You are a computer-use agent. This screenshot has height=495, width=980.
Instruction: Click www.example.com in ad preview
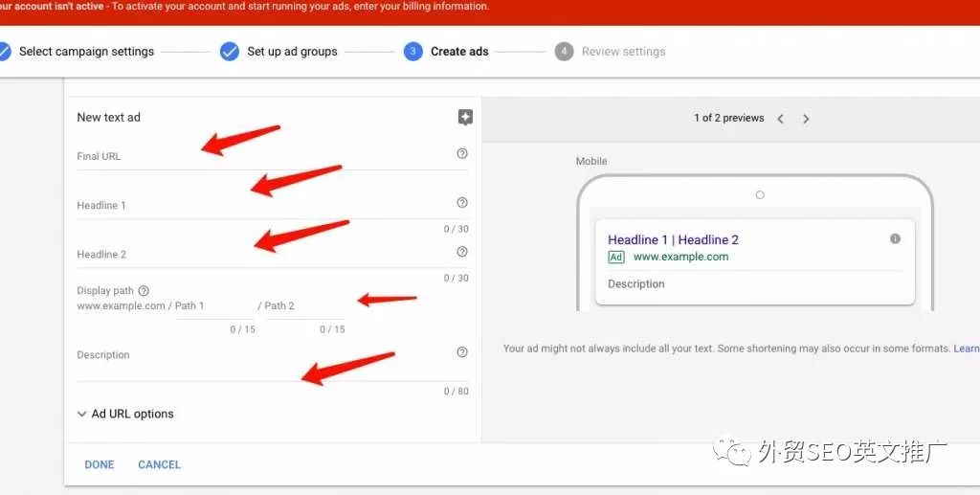coord(680,257)
